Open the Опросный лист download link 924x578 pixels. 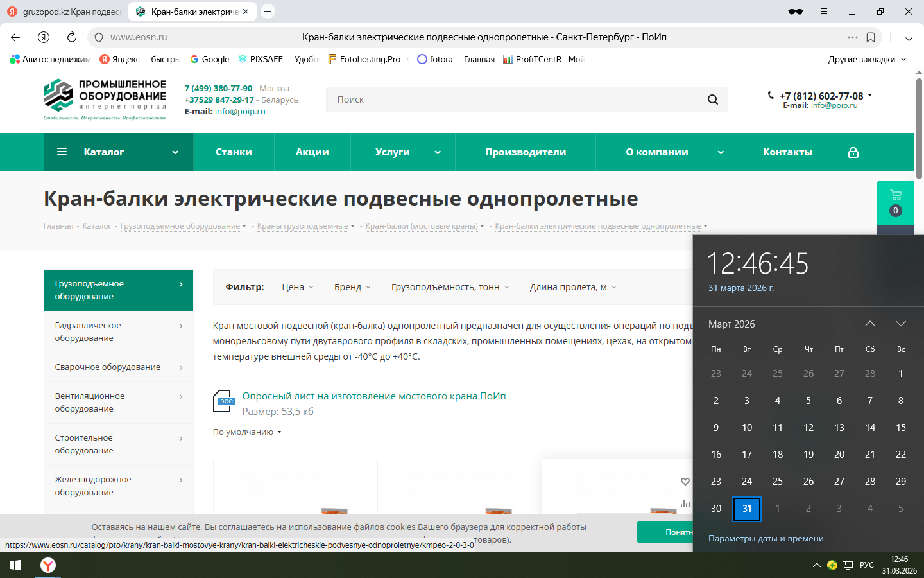[x=374, y=396]
